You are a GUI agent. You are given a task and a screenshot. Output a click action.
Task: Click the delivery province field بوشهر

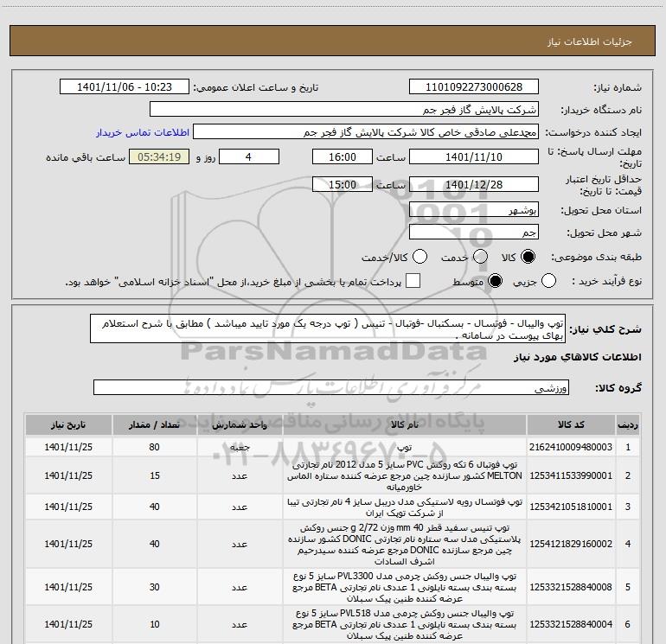(x=474, y=209)
